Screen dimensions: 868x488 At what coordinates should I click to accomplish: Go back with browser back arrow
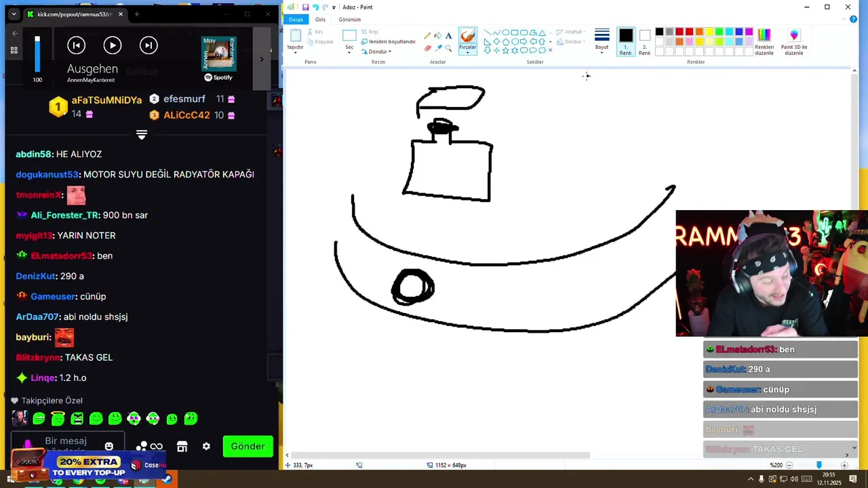tap(15, 33)
